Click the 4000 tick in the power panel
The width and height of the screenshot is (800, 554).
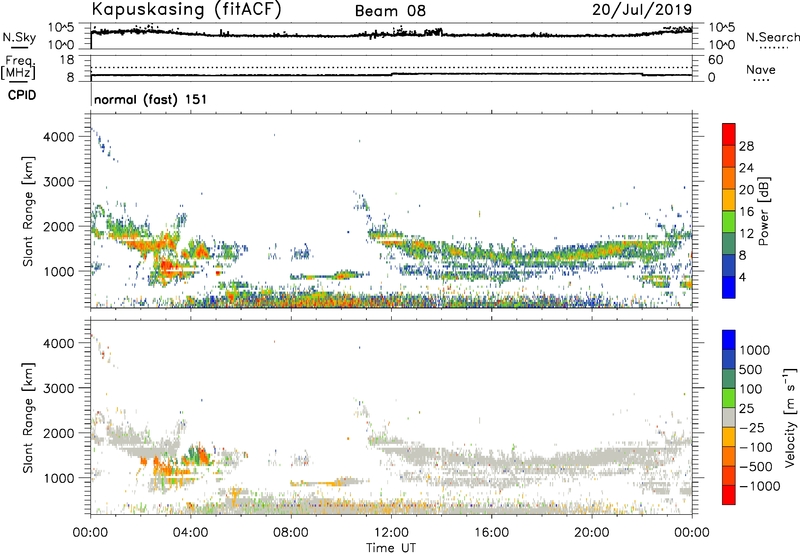58,137
